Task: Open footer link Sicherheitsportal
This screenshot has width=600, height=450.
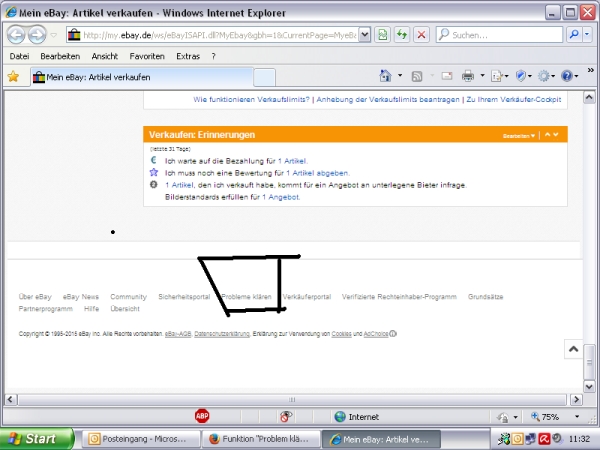Action: click(x=184, y=297)
